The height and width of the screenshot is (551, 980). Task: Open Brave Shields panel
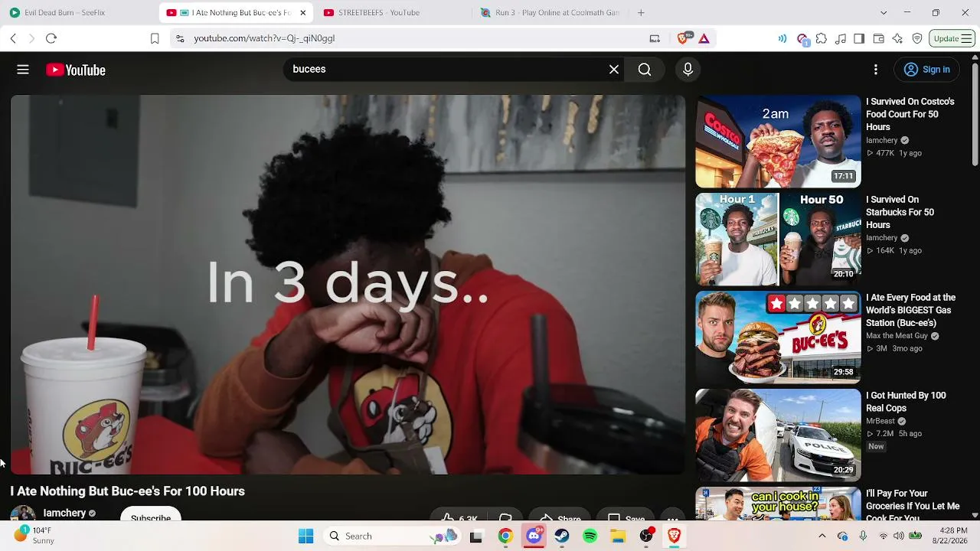coord(684,38)
